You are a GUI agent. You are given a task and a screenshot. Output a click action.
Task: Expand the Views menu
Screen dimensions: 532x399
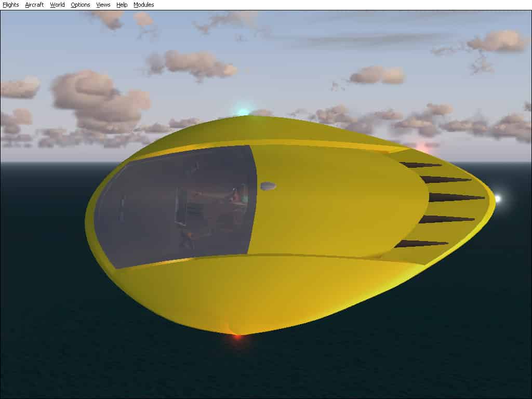[103, 5]
